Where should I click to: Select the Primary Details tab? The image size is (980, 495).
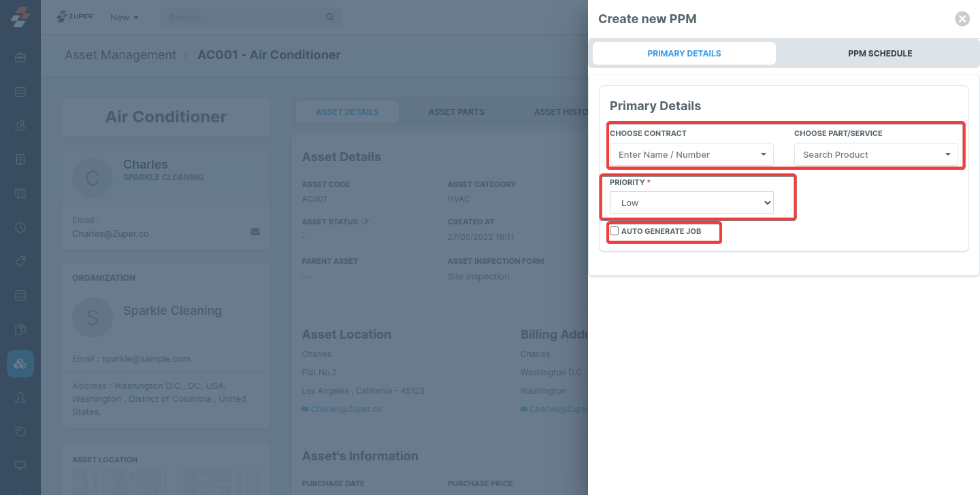tap(684, 53)
